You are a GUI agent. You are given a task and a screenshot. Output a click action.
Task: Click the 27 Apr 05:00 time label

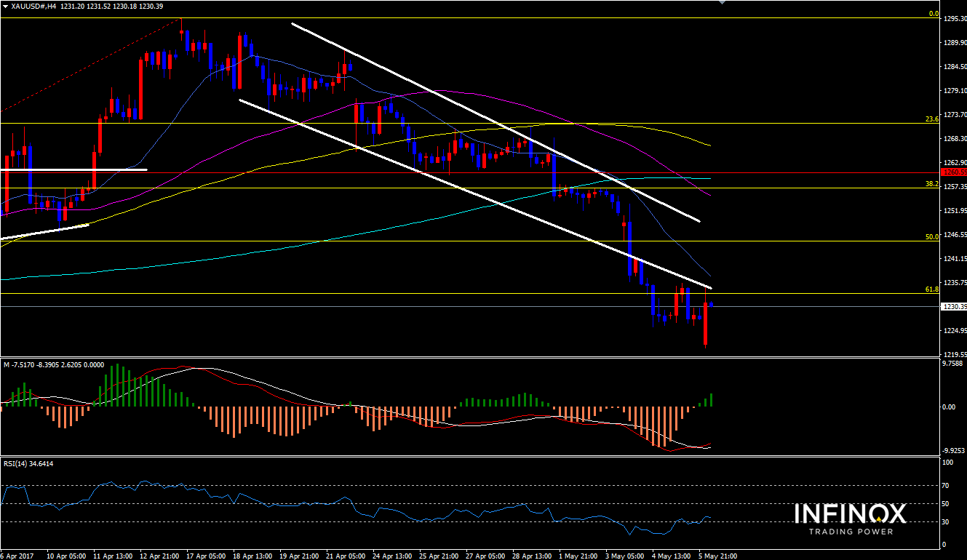pos(484,556)
